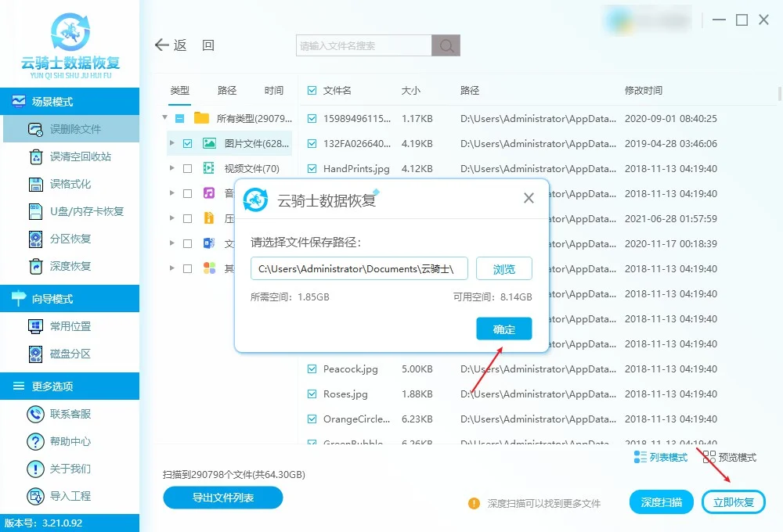Open the 导入工程 import project option

[x=70, y=496]
